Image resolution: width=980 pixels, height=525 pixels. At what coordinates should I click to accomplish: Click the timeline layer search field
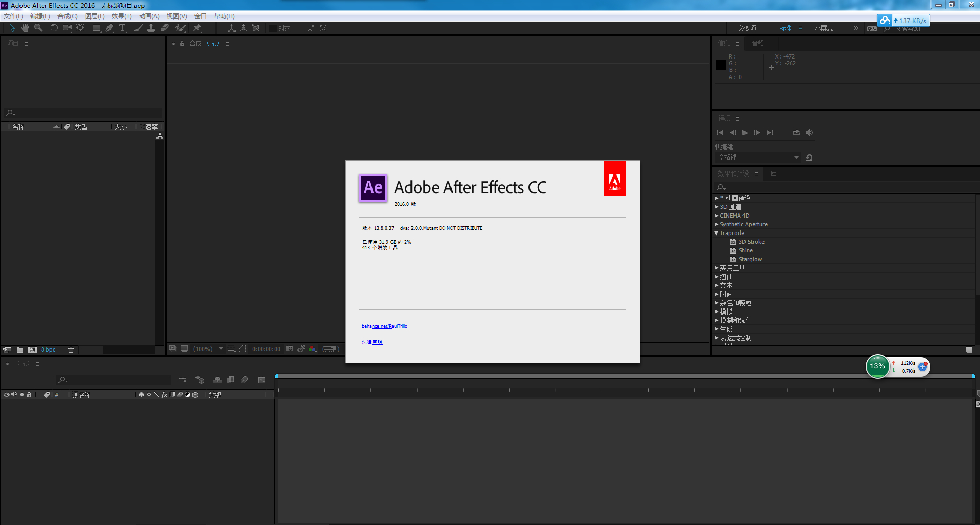(x=114, y=380)
